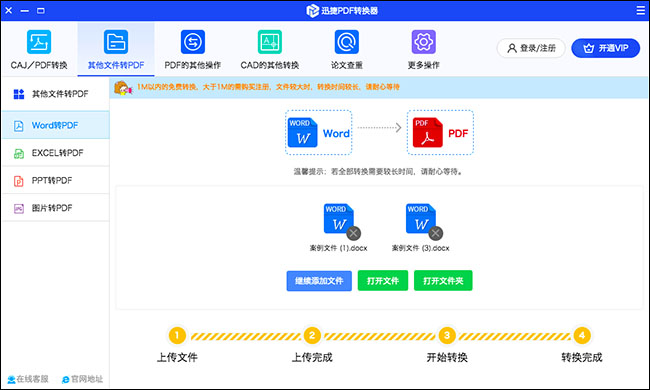Select the 案例文件 (3).docx file thumbnail
The image size is (650, 390).
coord(421,219)
